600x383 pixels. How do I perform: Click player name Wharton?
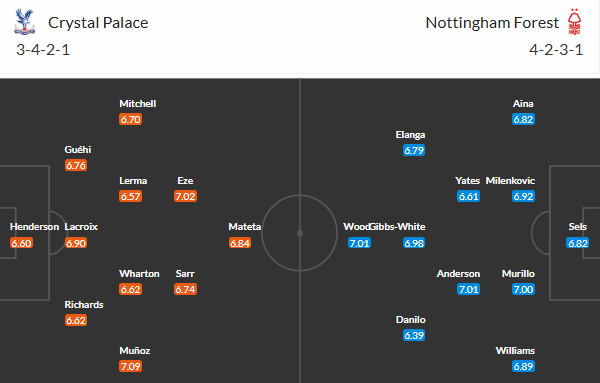(x=139, y=274)
